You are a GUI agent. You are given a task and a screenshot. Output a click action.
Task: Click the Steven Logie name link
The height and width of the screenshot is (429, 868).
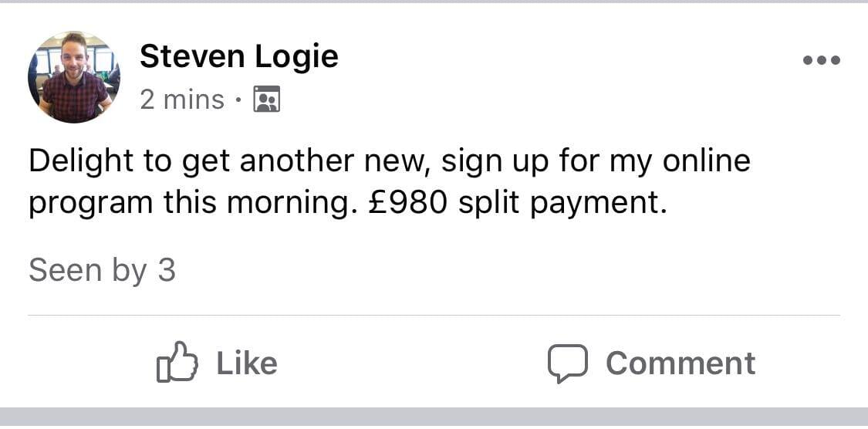(x=238, y=56)
